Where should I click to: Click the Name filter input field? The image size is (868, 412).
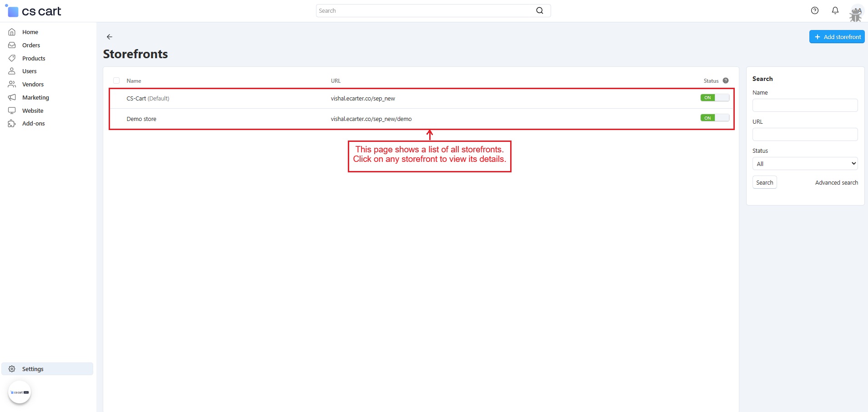pos(805,106)
